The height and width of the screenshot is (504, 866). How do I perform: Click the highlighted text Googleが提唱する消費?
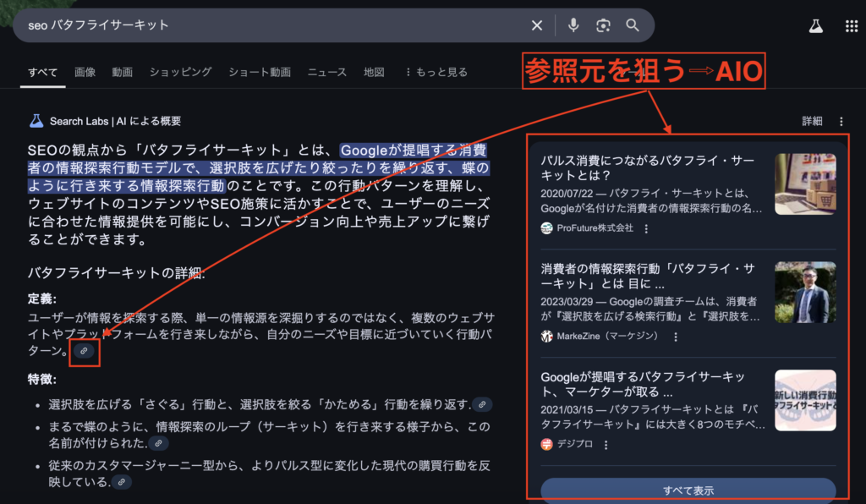pyautogui.click(x=414, y=151)
